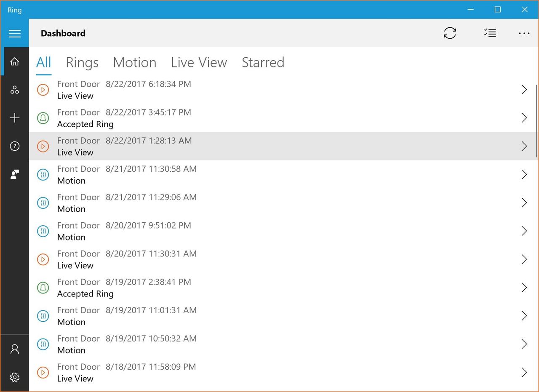This screenshot has height=392, width=539.
Task: Switch to the Rings tab
Action: (x=82, y=62)
